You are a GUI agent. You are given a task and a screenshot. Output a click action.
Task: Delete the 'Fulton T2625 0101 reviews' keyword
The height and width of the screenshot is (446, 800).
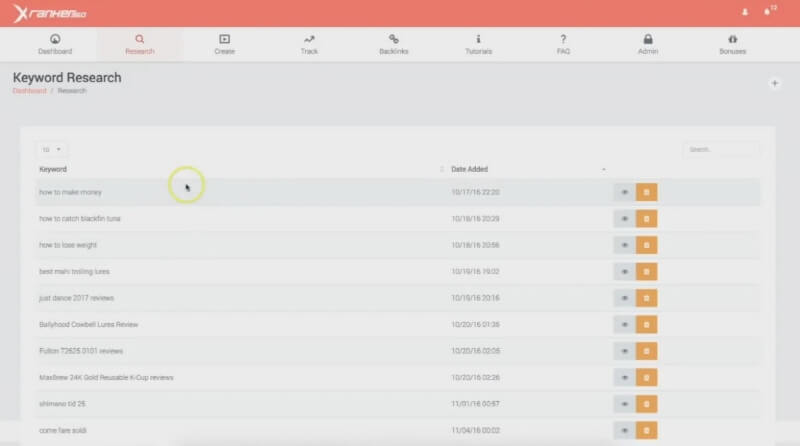tap(646, 351)
